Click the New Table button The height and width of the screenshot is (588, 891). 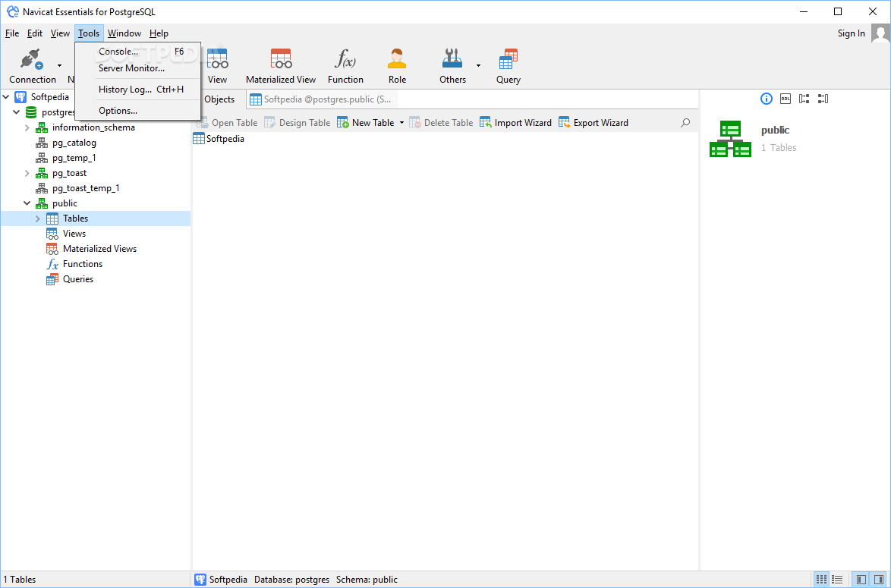tap(366, 123)
